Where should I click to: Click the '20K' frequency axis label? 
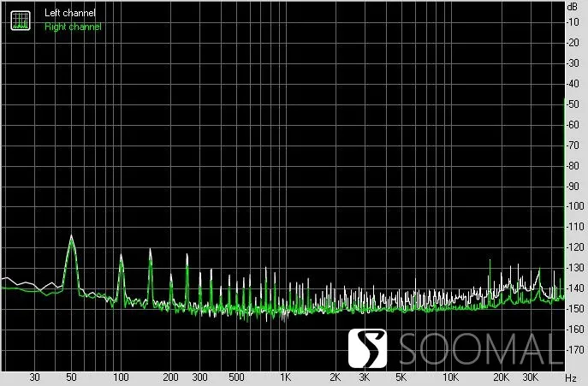coord(501,377)
